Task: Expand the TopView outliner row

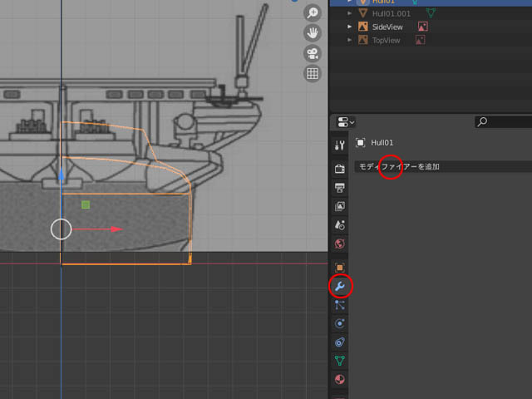Action: (349, 40)
